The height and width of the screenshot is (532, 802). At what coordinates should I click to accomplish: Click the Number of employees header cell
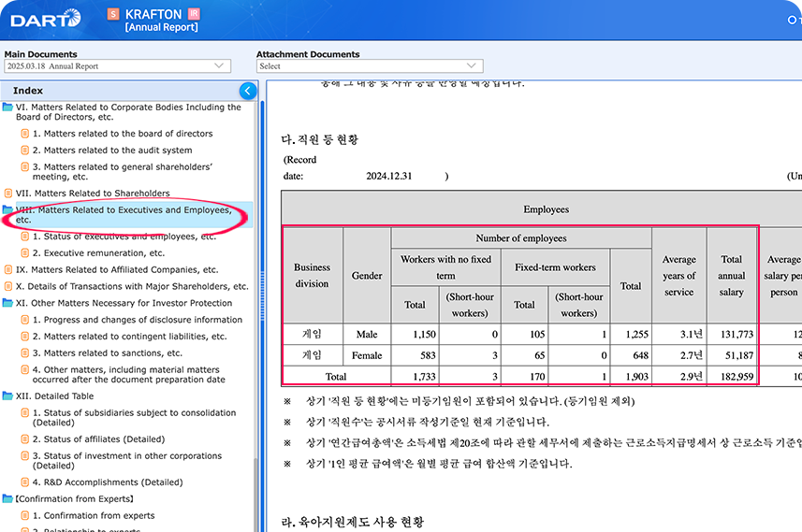pyautogui.click(x=521, y=238)
